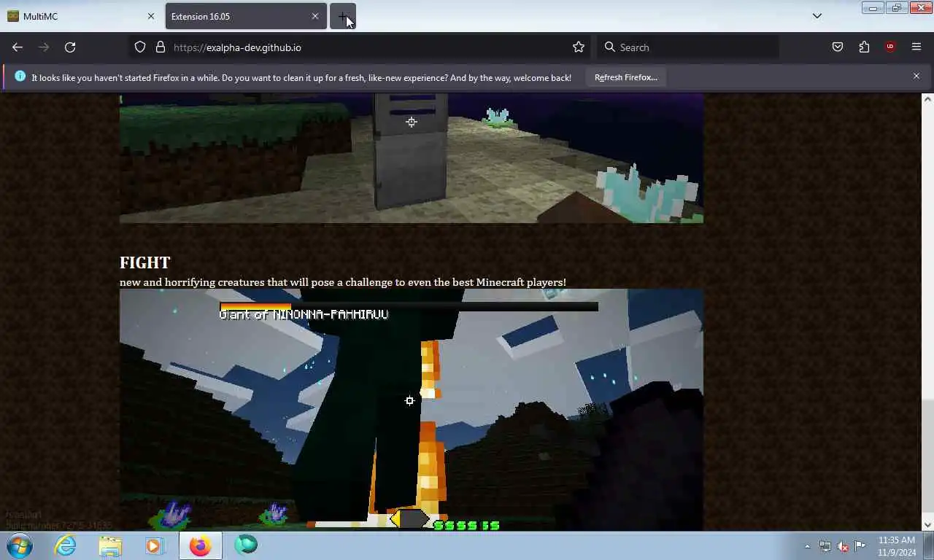Screen dimensions: 934x560
Task: Reload the current page
Action: point(70,47)
